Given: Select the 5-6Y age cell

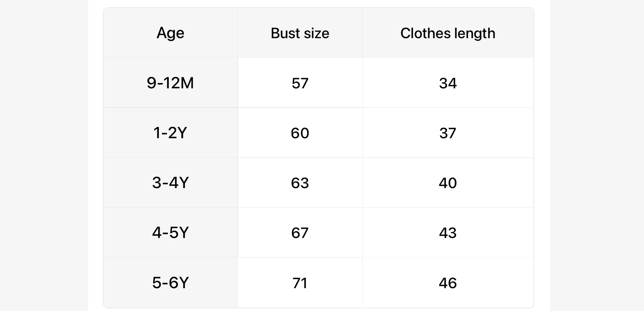Looking at the screenshot, I should (x=170, y=283).
